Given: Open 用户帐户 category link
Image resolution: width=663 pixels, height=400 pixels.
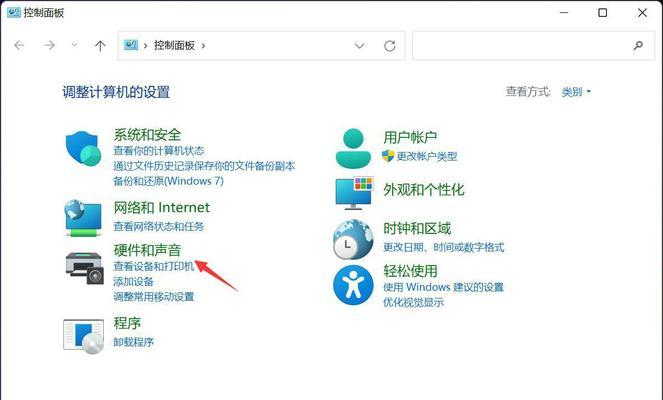Looking at the screenshot, I should (410, 137).
